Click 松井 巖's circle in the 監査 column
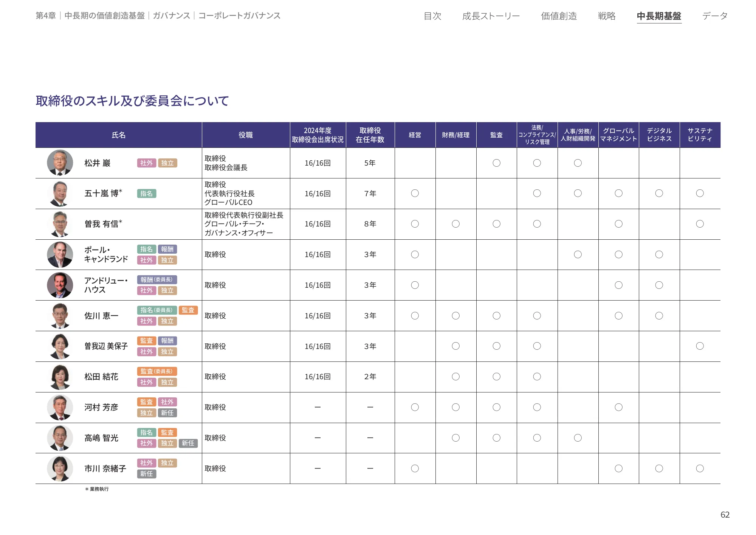This screenshot has width=756, height=535. [x=496, y=163]
